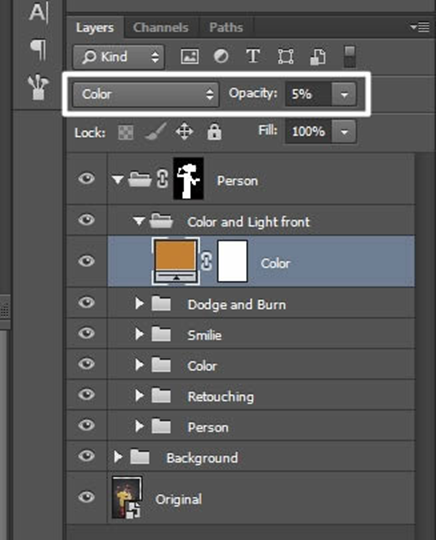Filter for type layers icon
The image size is (436, 540).
click(253, 56)
